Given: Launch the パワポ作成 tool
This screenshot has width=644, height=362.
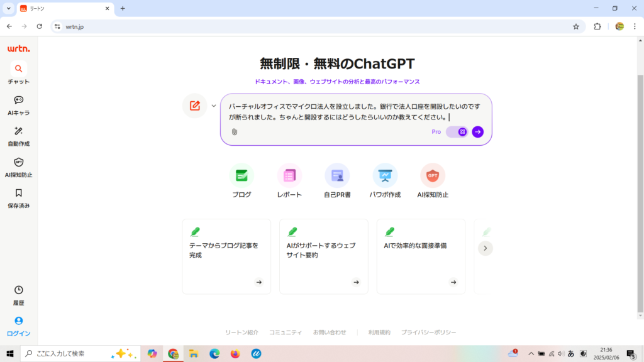Looking at the screenshot, I should click(x=385, y=175).
